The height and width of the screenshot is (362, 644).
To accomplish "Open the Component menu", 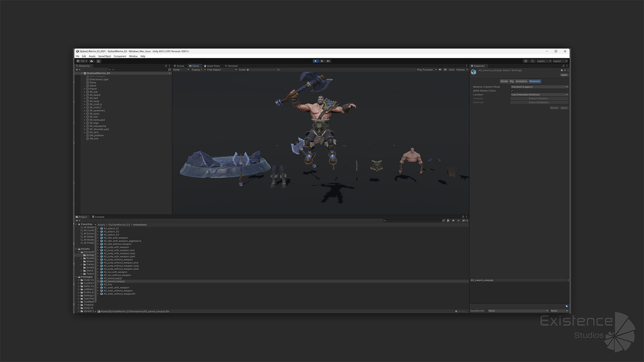I will click(x=120, y=56).
